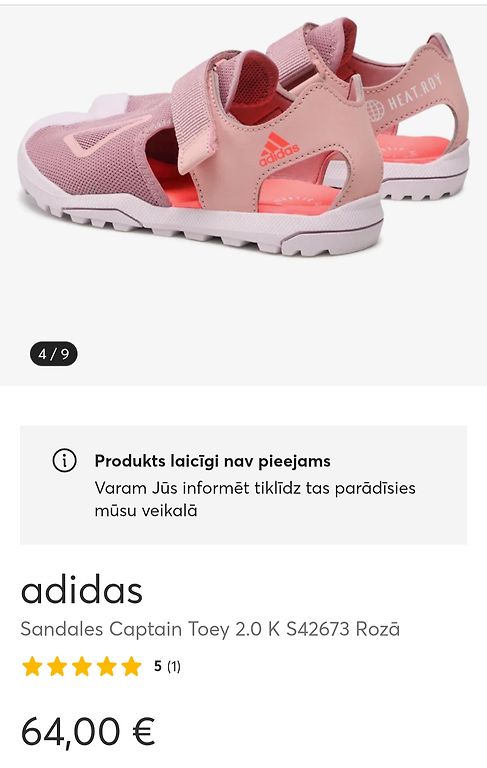Click the 64,00 € price
The height and width of the screenshot is (768, 487).
tap(88, 731)
